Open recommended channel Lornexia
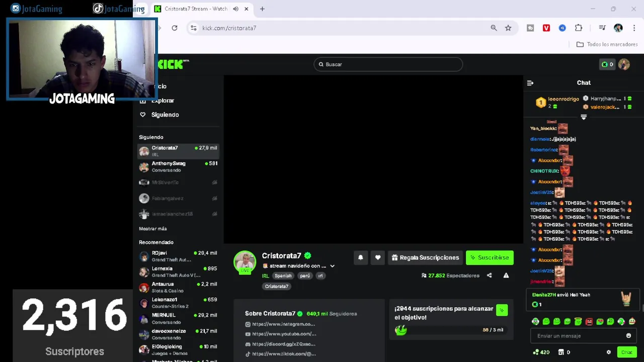The width and height of the screenshot is (644, 362). (x=178, y=271)
